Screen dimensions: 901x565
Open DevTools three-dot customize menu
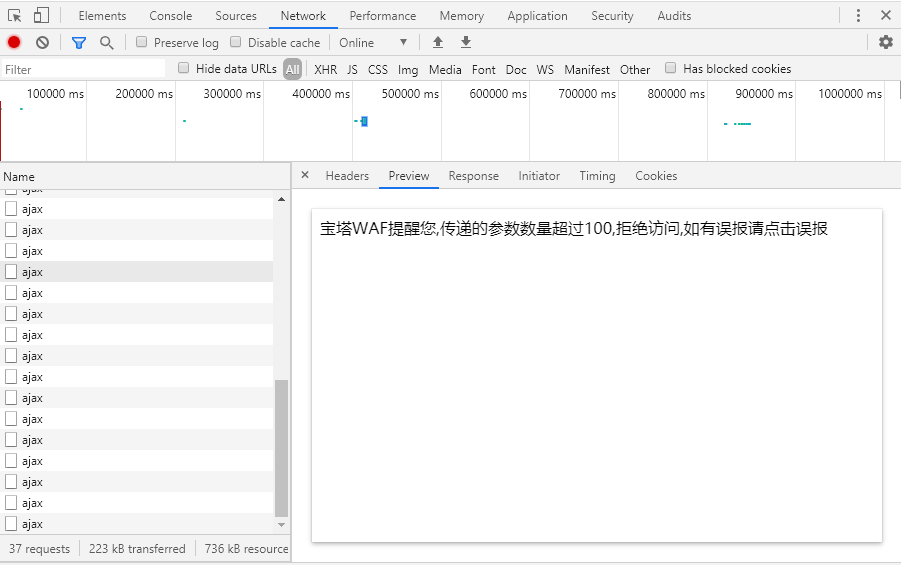click(x=858, y=15)
